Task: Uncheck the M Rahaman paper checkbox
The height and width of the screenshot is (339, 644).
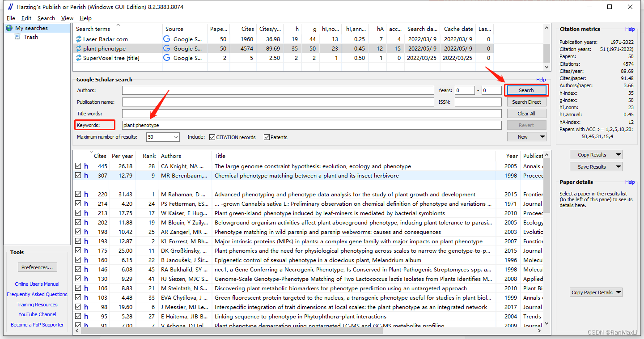Action: click(78, 194)
